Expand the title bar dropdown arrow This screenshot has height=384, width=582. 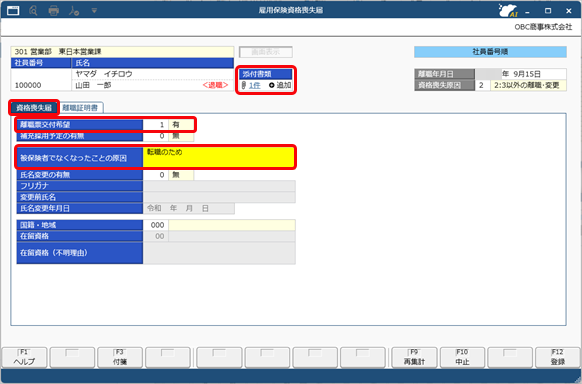point(94,11)
